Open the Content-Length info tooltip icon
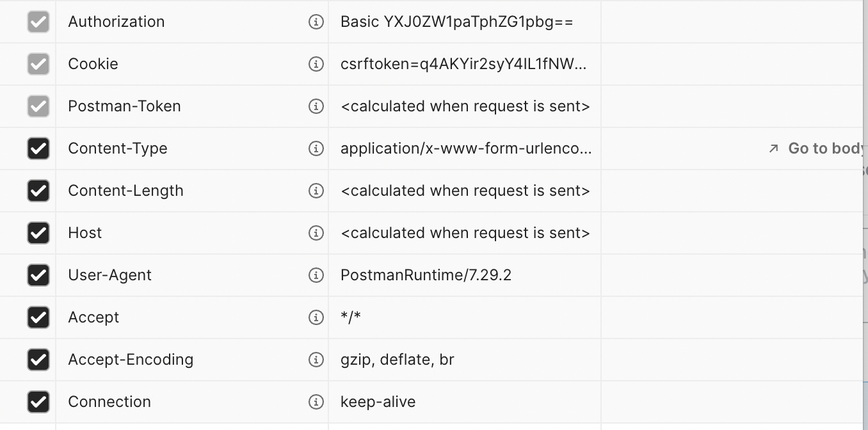Viewport: 868px width, 430px height. 316,191
